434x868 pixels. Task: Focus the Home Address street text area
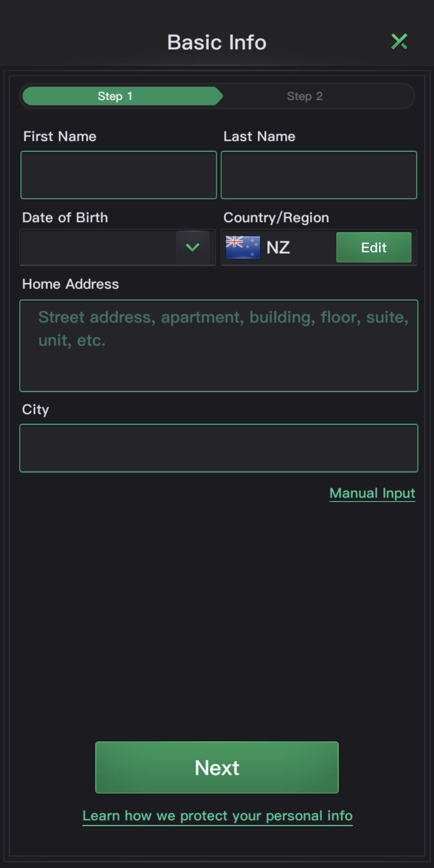click(219, 346)
